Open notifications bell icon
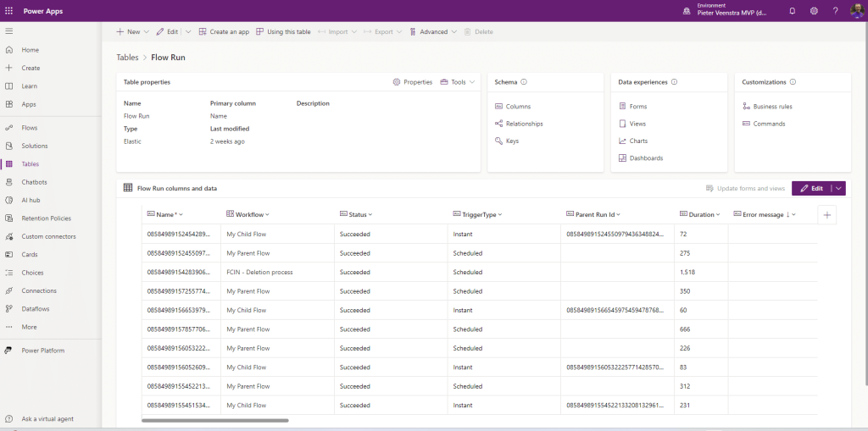This screenshot has width=868, height=431. coord(793,10)
